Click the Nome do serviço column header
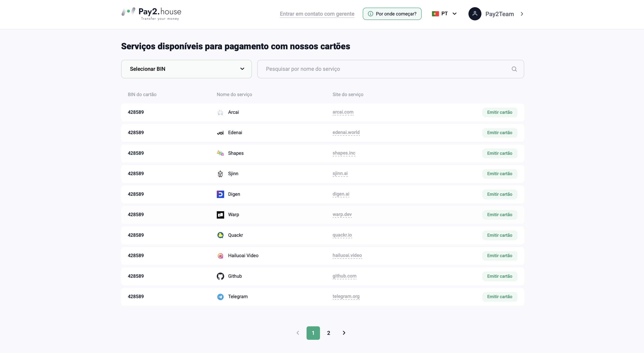 [234, 95]
